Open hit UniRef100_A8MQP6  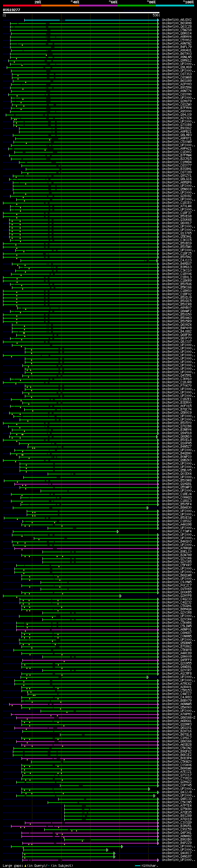[x=177, y=183]
